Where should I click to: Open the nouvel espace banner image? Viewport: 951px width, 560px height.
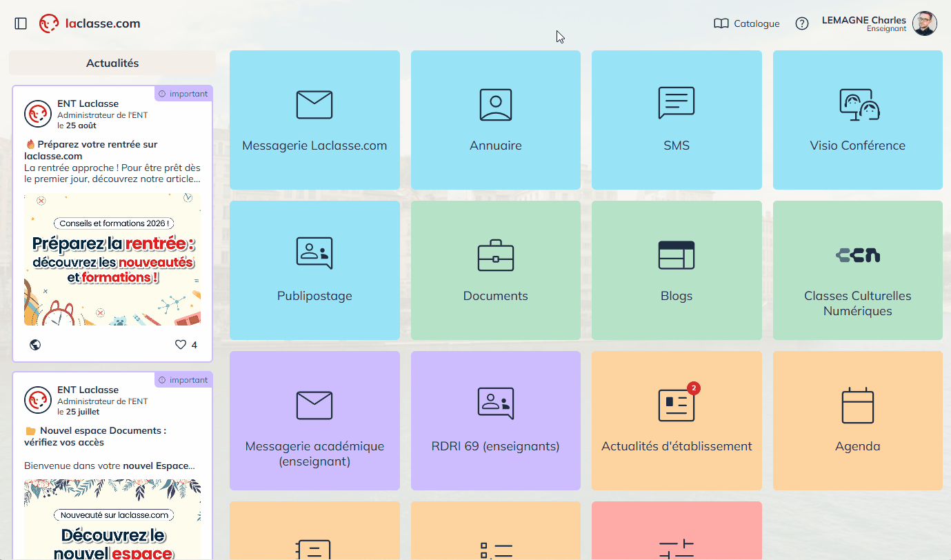[112, 519]
